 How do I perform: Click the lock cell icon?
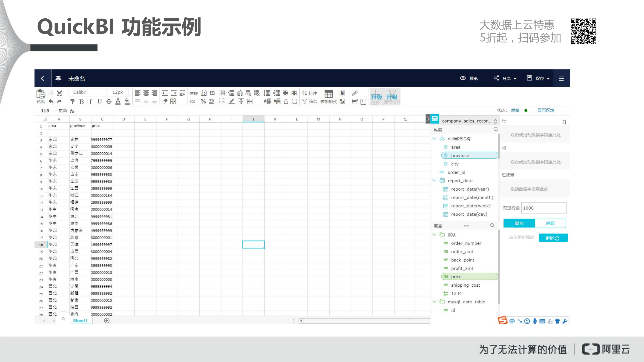click(x=286, y=101)
